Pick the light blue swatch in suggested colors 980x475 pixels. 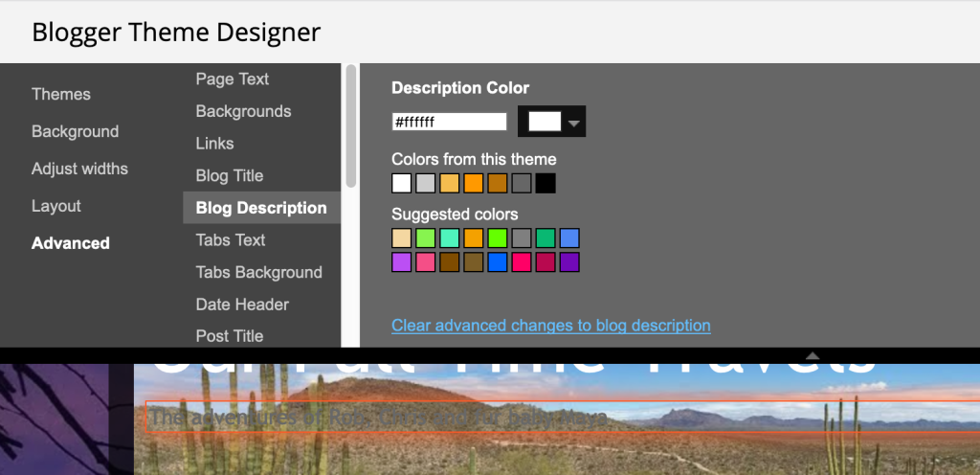pyautogui.click(x=569, y=238)
